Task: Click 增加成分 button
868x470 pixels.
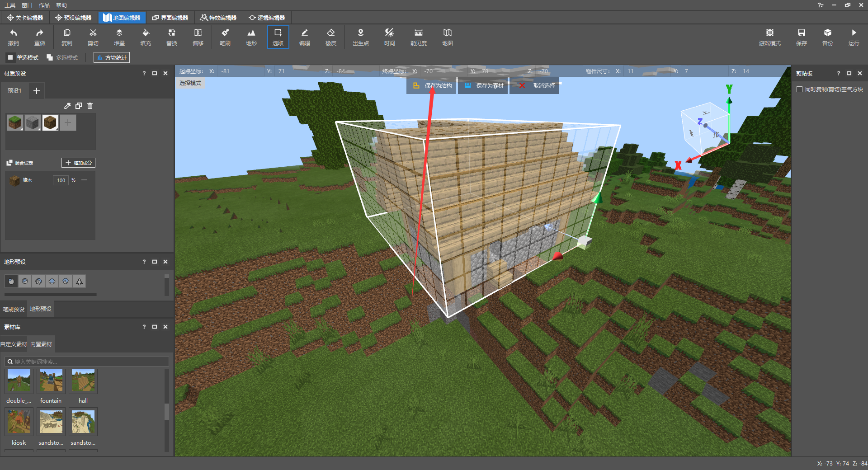Action: click(x=78, y=163)
